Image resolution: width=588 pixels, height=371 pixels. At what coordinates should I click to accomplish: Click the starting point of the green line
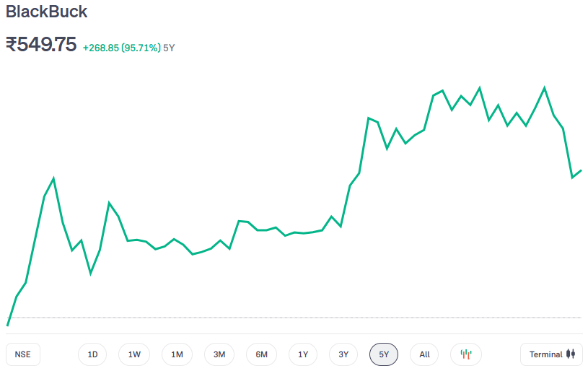[x=7, y=326]
